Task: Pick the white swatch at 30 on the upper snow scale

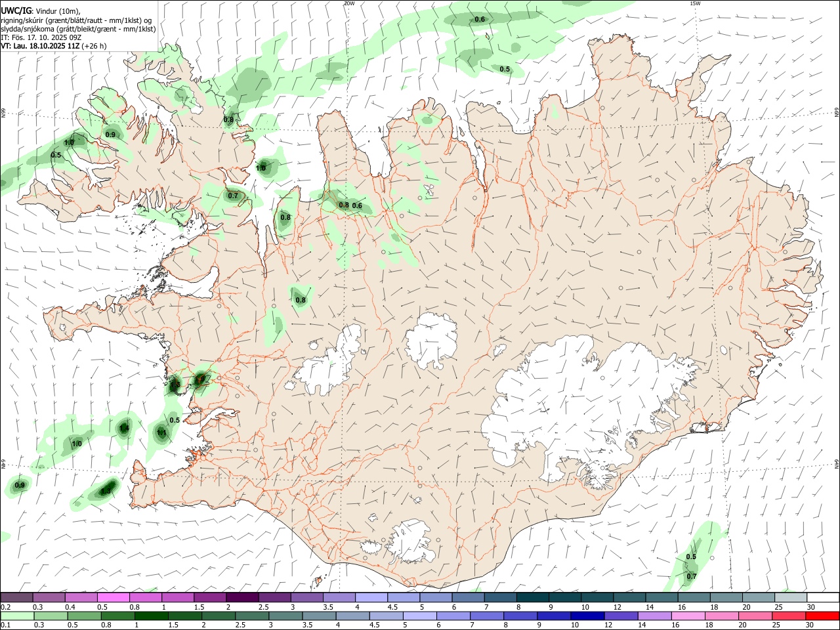Action: (822, 598)
